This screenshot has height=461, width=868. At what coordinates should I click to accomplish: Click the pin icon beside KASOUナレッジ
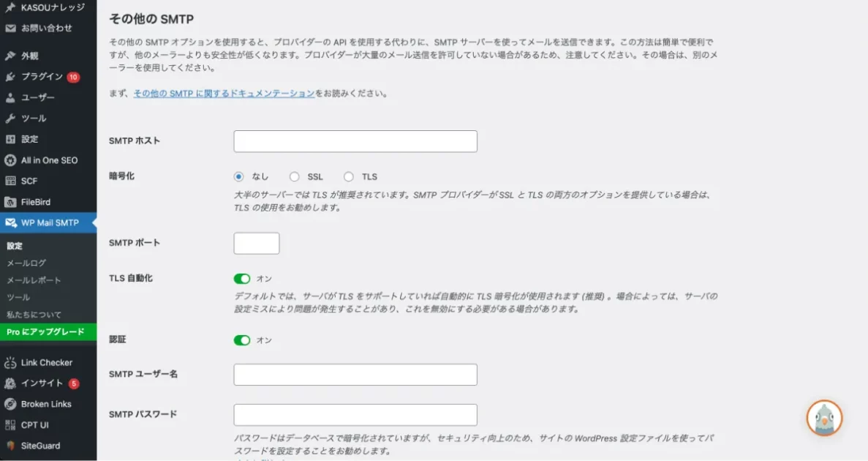[10, 7]
